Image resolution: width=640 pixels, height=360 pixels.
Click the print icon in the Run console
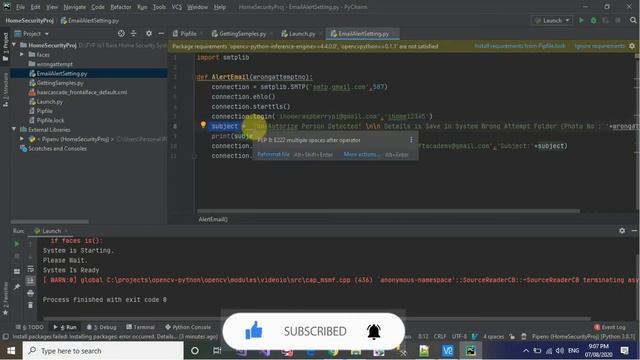pyautogui.click(x=31, y=293)
